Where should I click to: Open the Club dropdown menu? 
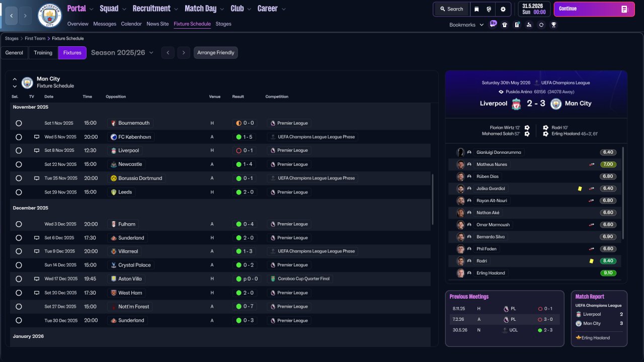click(x=242, y=9)
